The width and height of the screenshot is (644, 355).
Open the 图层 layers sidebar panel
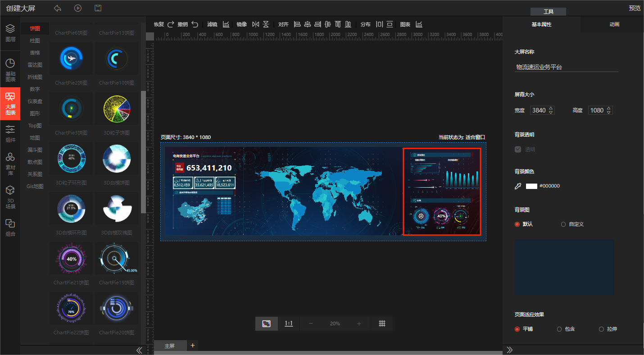point(10,33)
